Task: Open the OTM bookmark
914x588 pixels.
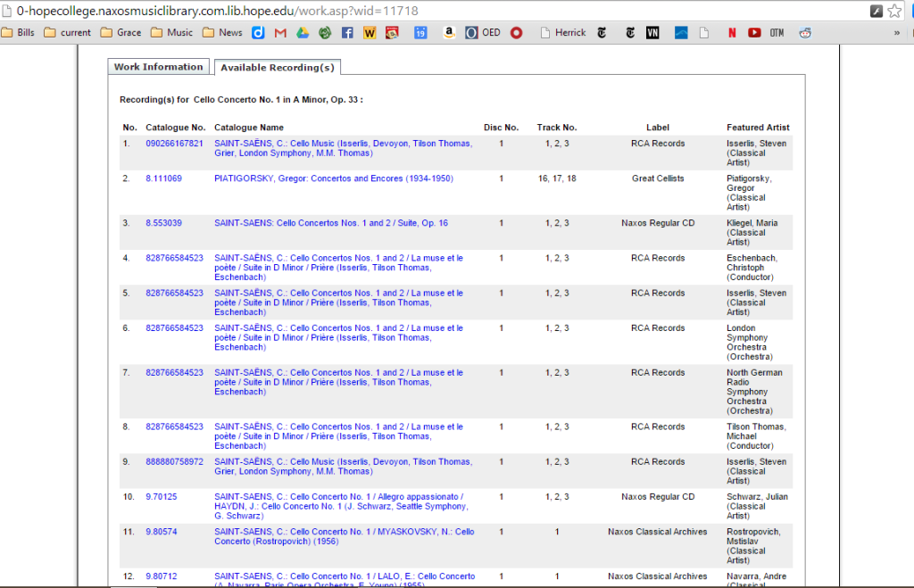Action: coord(777,33)
